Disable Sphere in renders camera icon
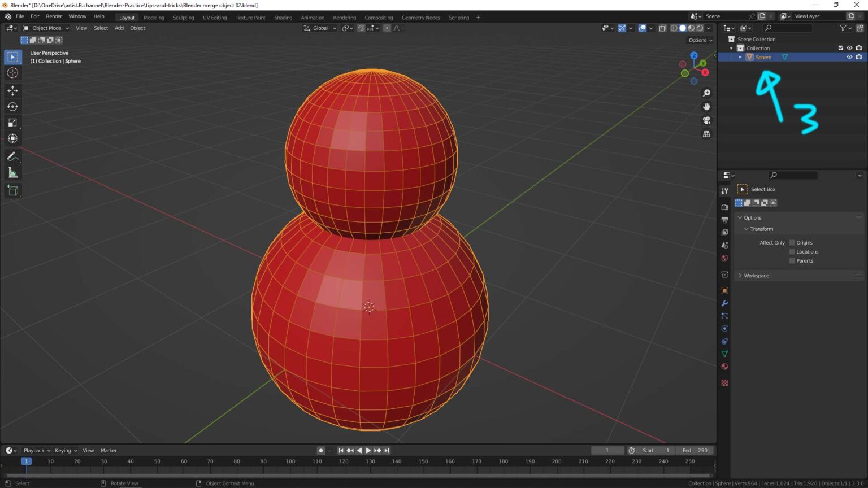This screenshot has height=488, width=868. (x=859, y=57)
